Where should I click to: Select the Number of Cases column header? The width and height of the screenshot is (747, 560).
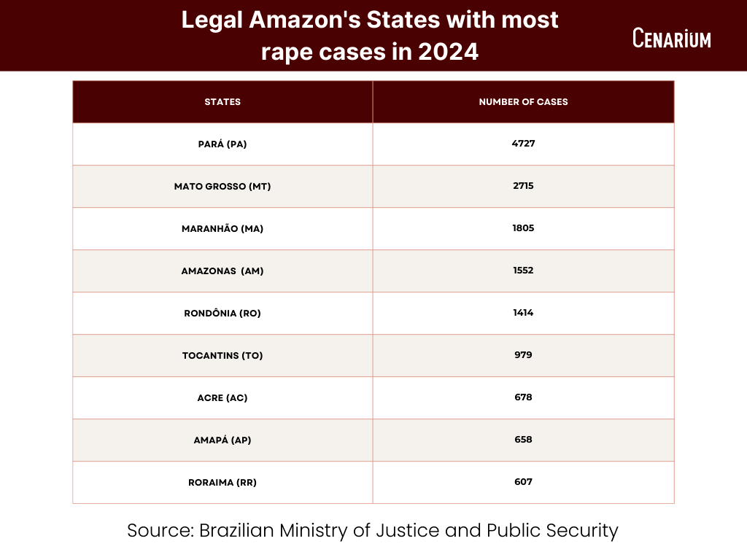[x=523, y=102]
